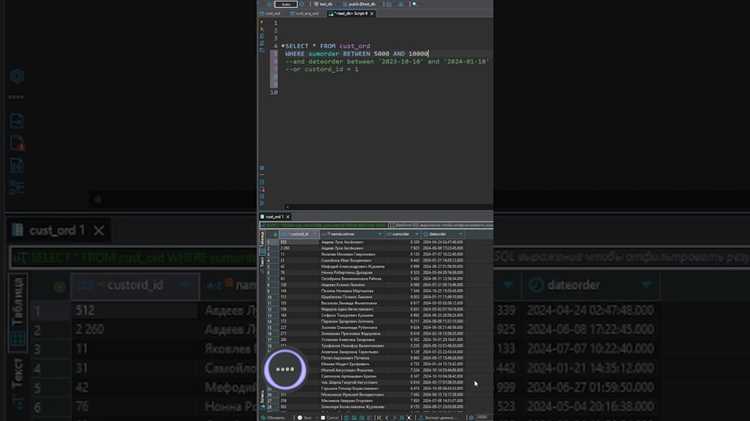Screen dimensions: 750x421
Task: Select the sumorder cell '8 339'
Action: tap(414, 242)
